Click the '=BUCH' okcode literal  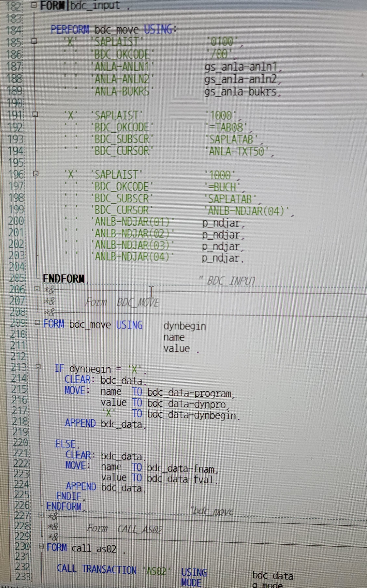click(x=222, y=187)
